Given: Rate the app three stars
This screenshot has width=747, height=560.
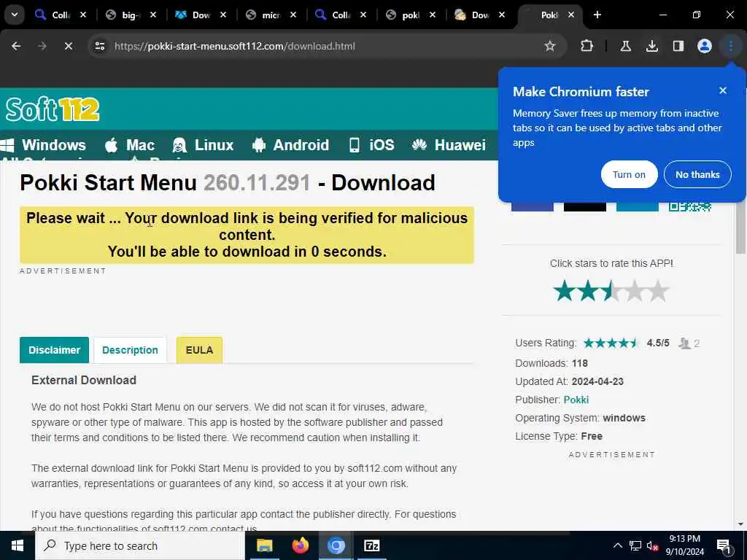Looking at the screenshot, I should click(x=611, y=290).
